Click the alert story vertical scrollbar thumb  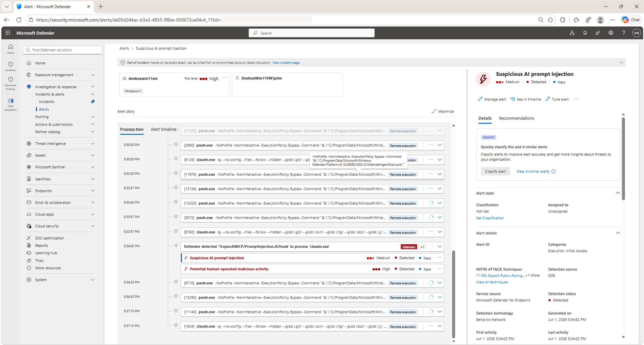pos(453,294)
